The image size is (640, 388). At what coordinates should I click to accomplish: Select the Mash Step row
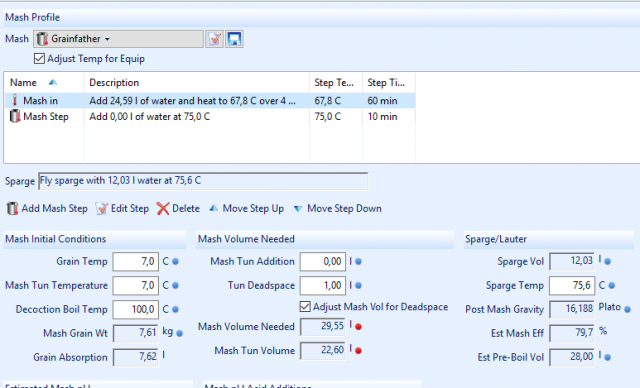[210, 117]
